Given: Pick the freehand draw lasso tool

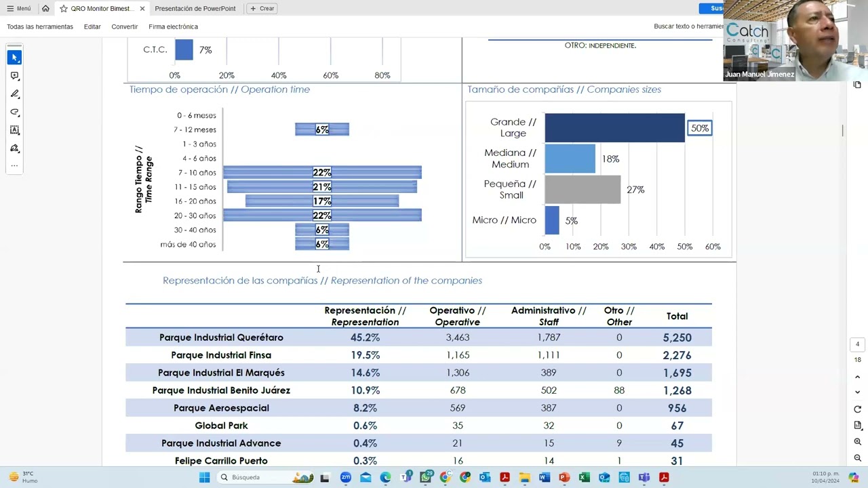Looking at the screenshot, I should 14,112.
